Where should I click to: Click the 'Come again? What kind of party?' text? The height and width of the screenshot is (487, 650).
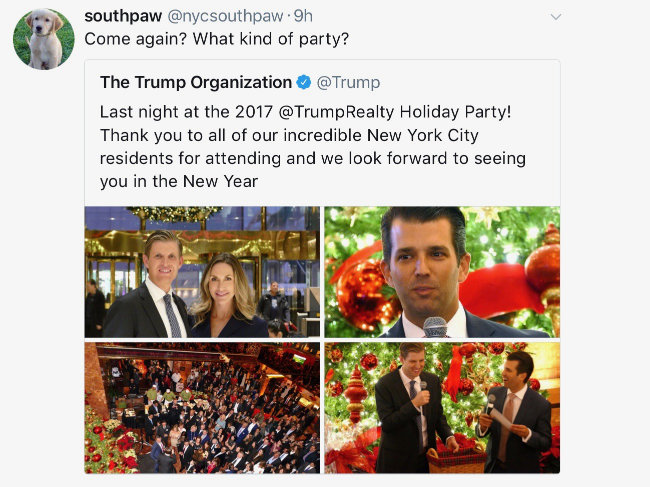216,39
